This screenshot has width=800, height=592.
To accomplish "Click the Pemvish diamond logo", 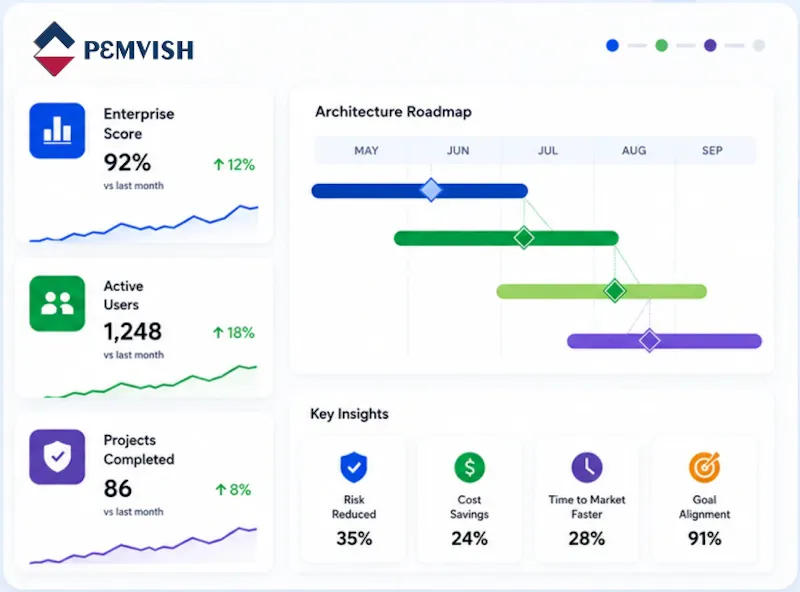I will pos(54,49).
